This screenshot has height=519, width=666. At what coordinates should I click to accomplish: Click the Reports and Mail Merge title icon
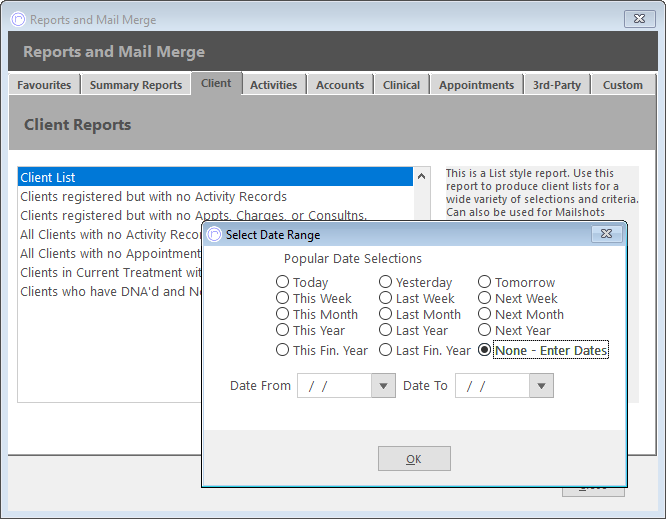[18, 19]
